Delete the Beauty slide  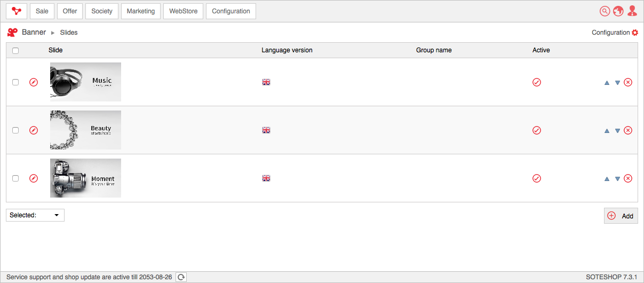(x=628, y=130)
